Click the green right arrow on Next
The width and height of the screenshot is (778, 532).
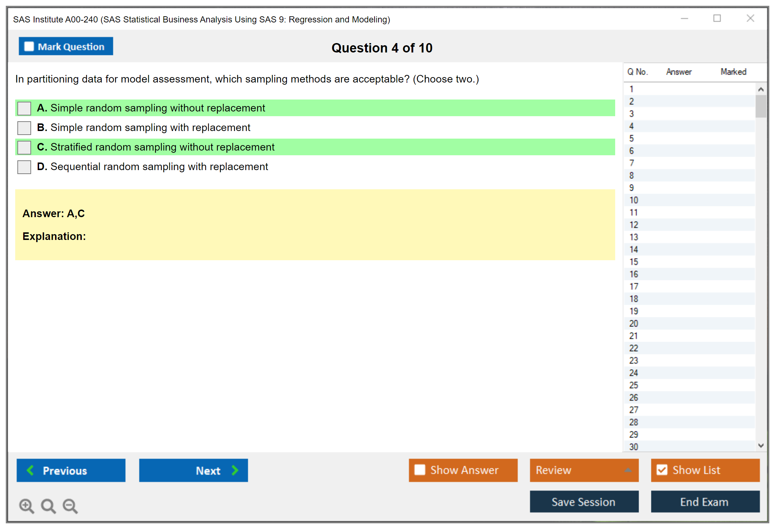pyautogui.click(x=235, y=470)
